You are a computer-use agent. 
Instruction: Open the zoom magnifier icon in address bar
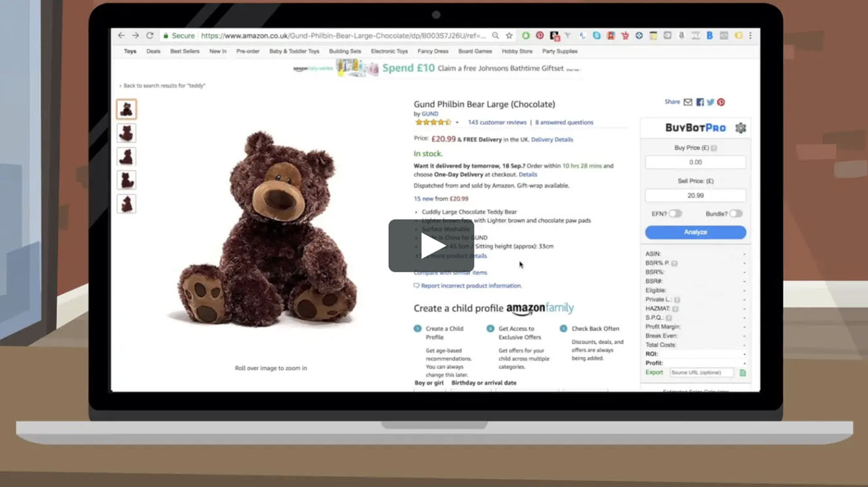pos(495,36)
